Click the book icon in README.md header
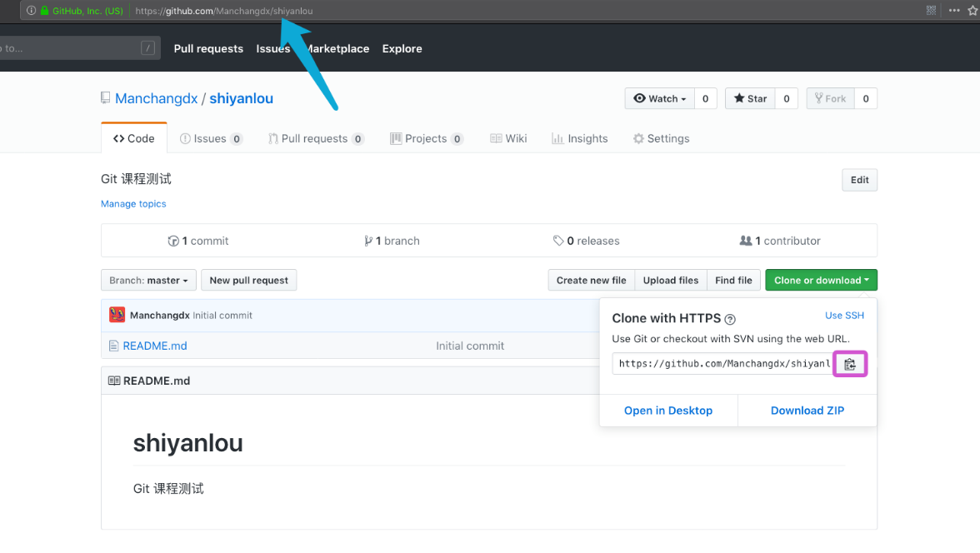 pyautogui.click(x=114, y=381)
